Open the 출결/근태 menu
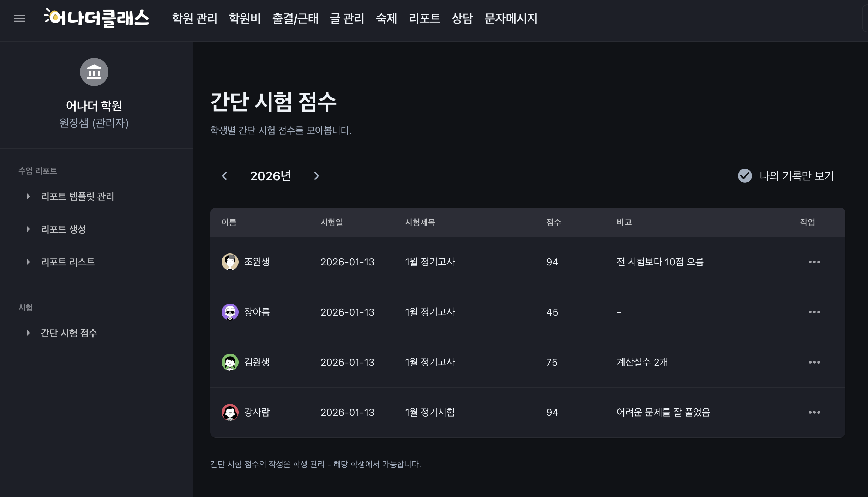This screenshot has width=868, height=497. pyautogui.click(x=295, y=18)
